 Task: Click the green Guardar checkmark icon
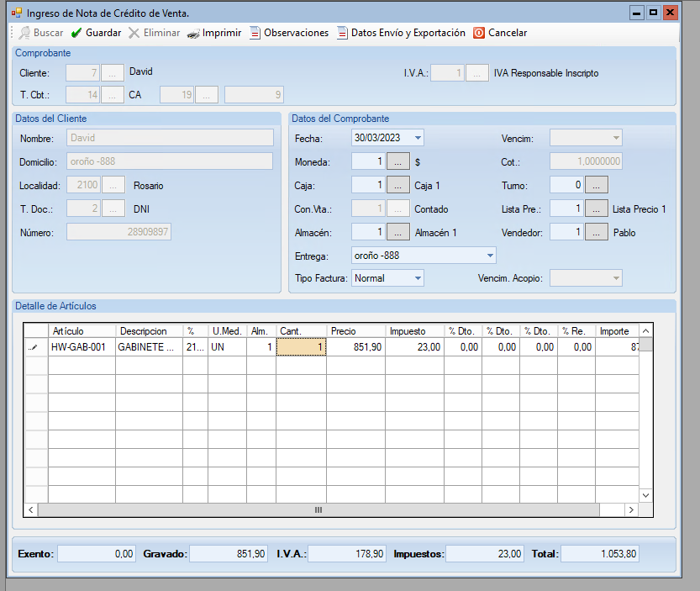click(76, 33)
